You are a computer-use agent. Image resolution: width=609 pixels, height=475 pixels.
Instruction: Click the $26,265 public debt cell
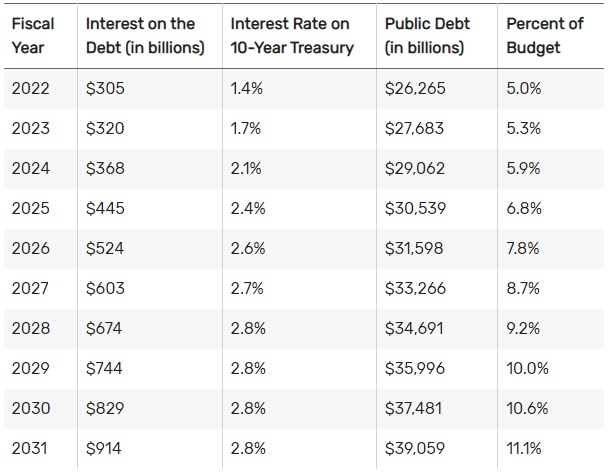click(414, 88)
